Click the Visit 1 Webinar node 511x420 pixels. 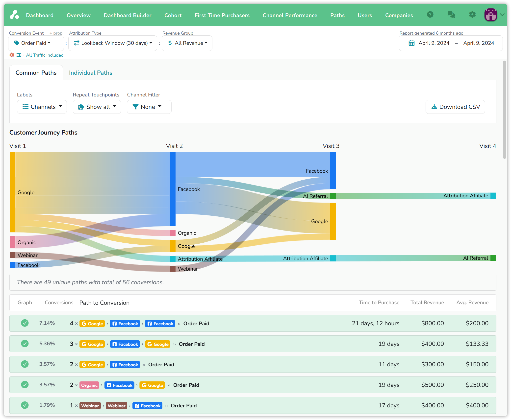point(12,255)
